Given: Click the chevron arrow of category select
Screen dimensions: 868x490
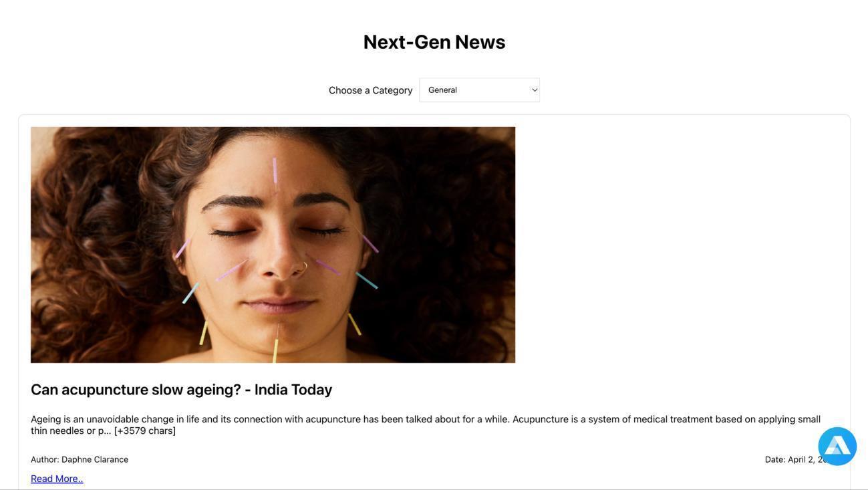Looking at the screenshot, I should click(x=535, y=90).
